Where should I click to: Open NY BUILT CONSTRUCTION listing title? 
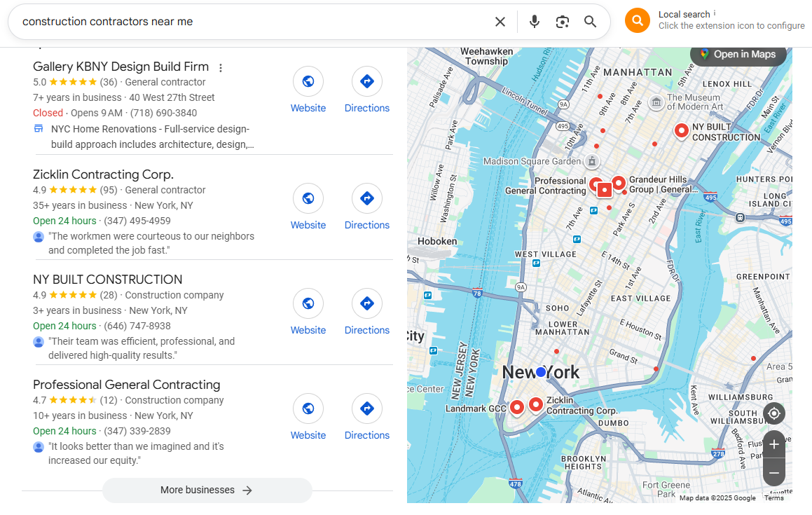pos(107,280)
